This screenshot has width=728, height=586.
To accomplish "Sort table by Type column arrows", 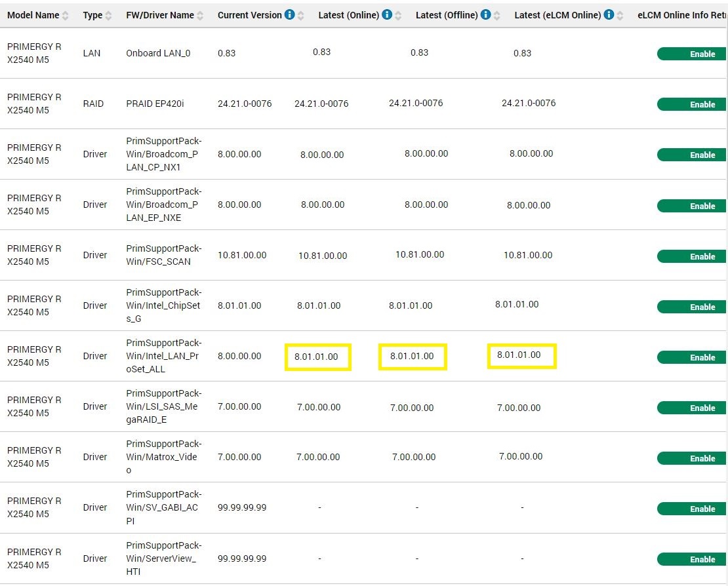I will [109, 15].
